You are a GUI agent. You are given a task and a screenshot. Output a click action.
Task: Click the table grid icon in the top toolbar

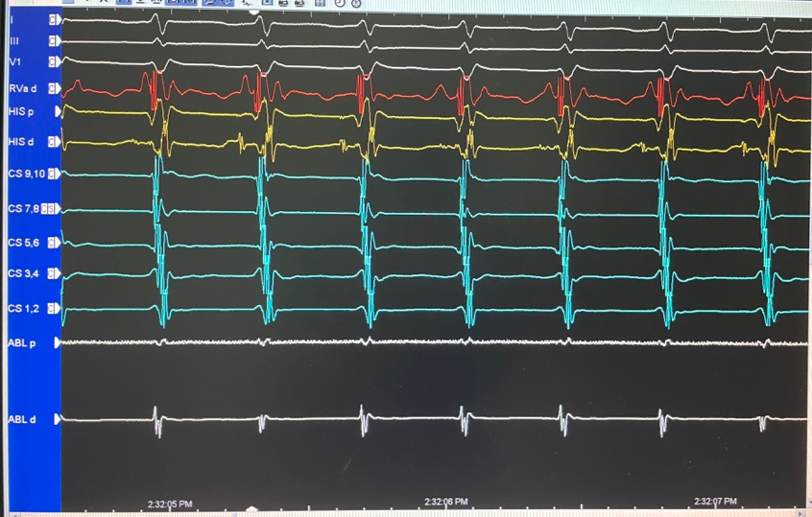point(320,4)
